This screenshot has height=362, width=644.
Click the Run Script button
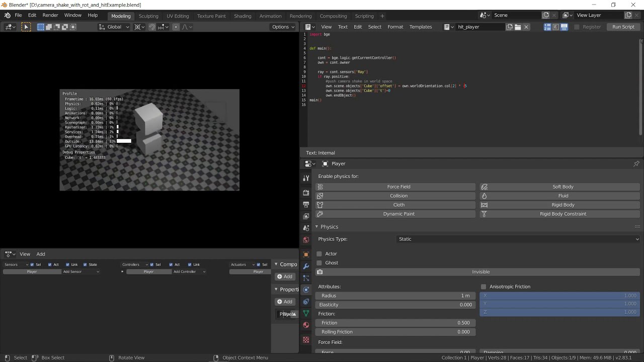point(623,27)
